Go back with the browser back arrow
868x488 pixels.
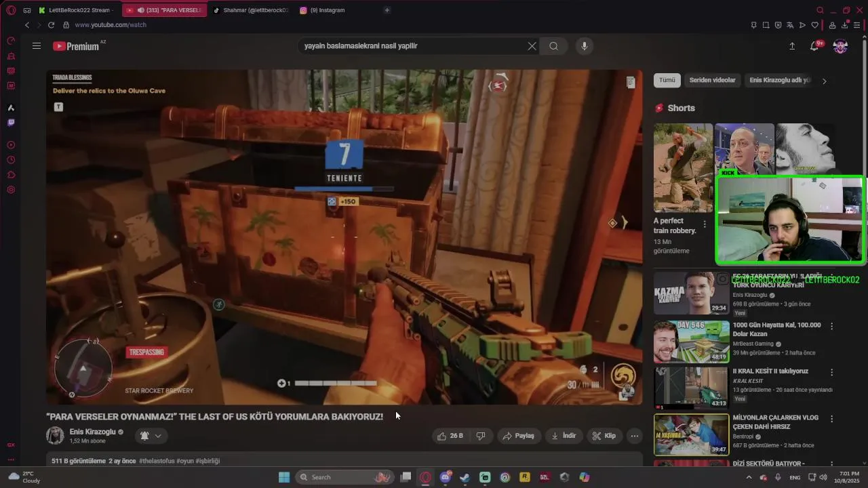(x=27, y=25)
